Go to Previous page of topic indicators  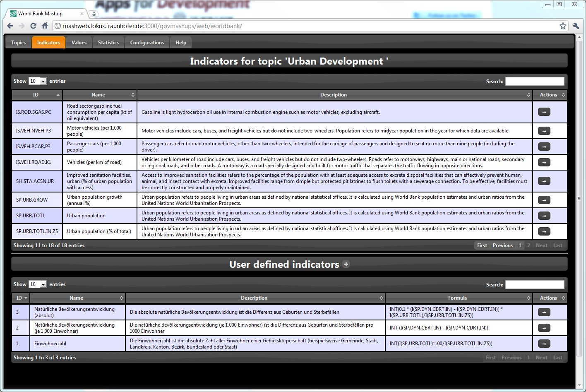click(503, 245)
